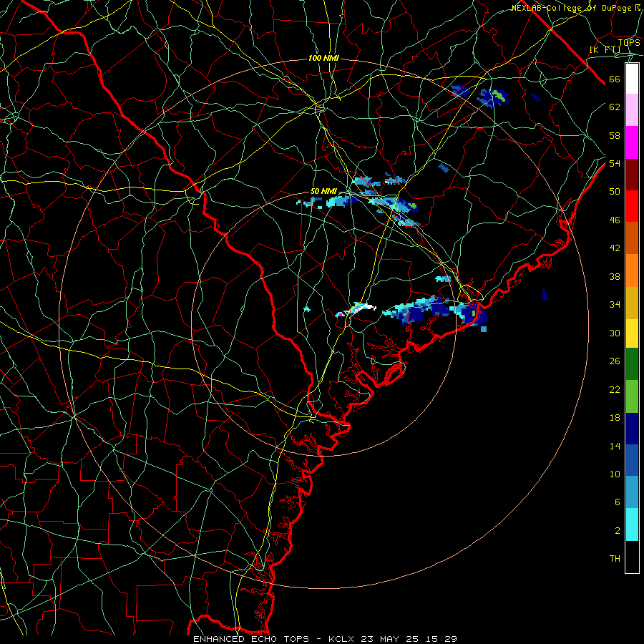Click the magenta echo pixel west of white streak
Viewport: 644px width, 644px height.
(x=341, y=315)
